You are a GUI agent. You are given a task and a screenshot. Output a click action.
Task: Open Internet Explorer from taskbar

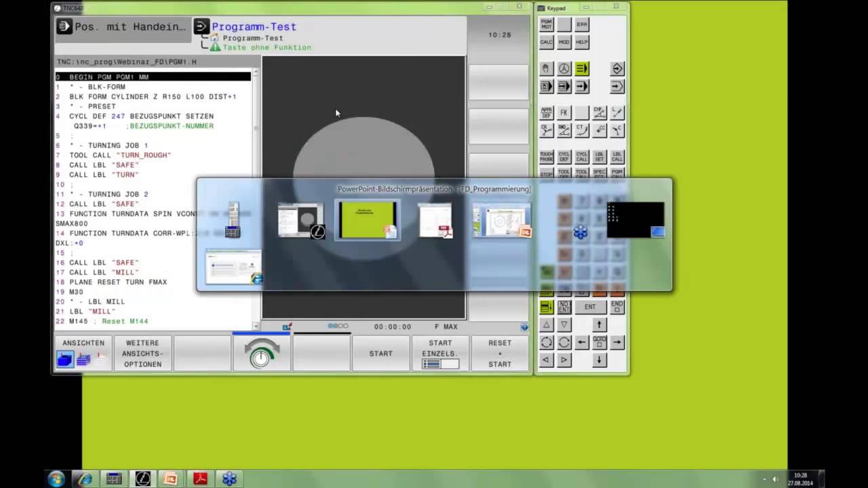85,479
